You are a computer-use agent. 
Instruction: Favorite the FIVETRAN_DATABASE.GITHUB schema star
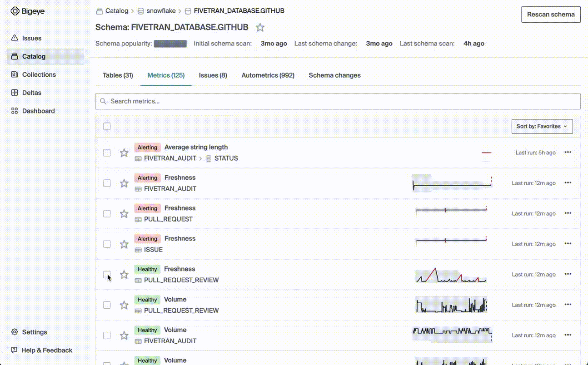pyautogui.click(x=260, y=28)
